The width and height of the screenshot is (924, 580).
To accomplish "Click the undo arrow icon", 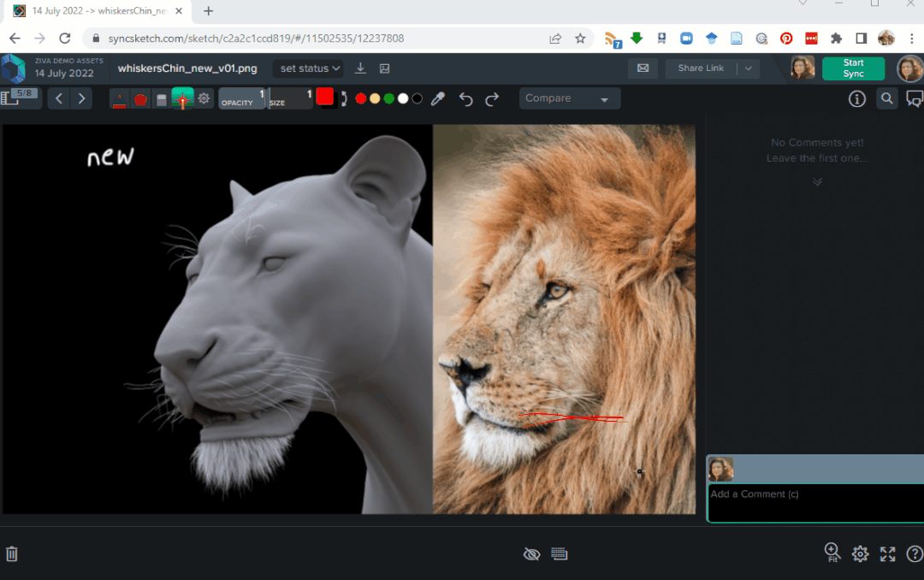I will [x=465, y=98].
